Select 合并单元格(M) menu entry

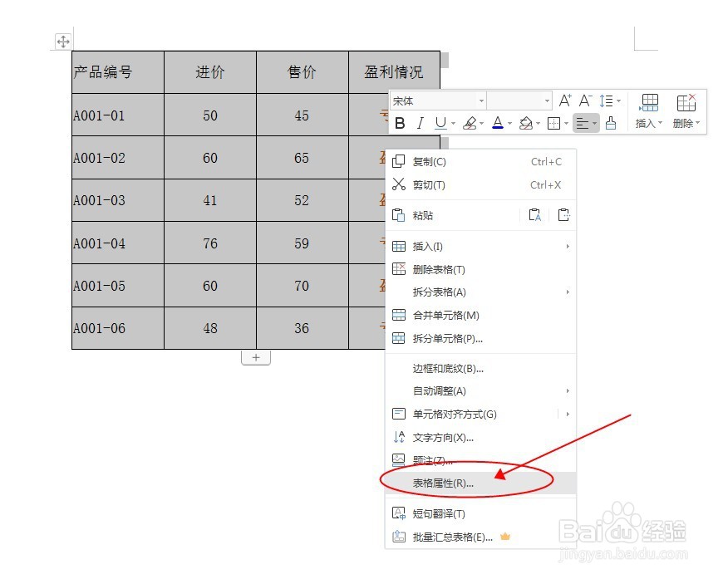click(480, 315)
